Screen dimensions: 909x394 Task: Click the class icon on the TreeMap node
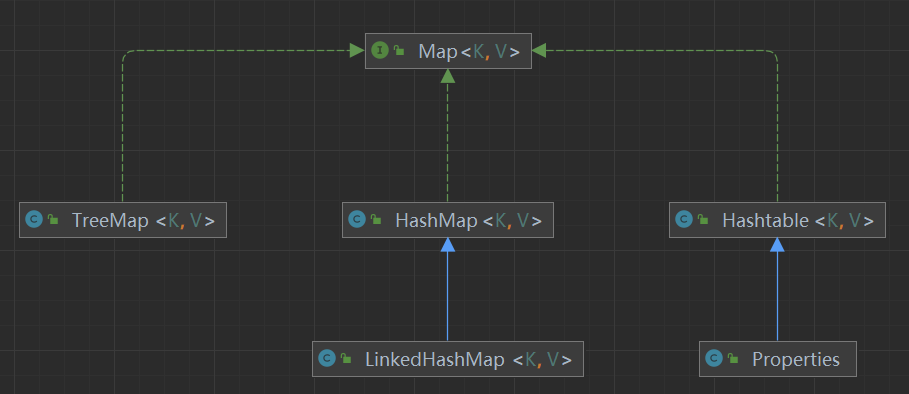34,220
